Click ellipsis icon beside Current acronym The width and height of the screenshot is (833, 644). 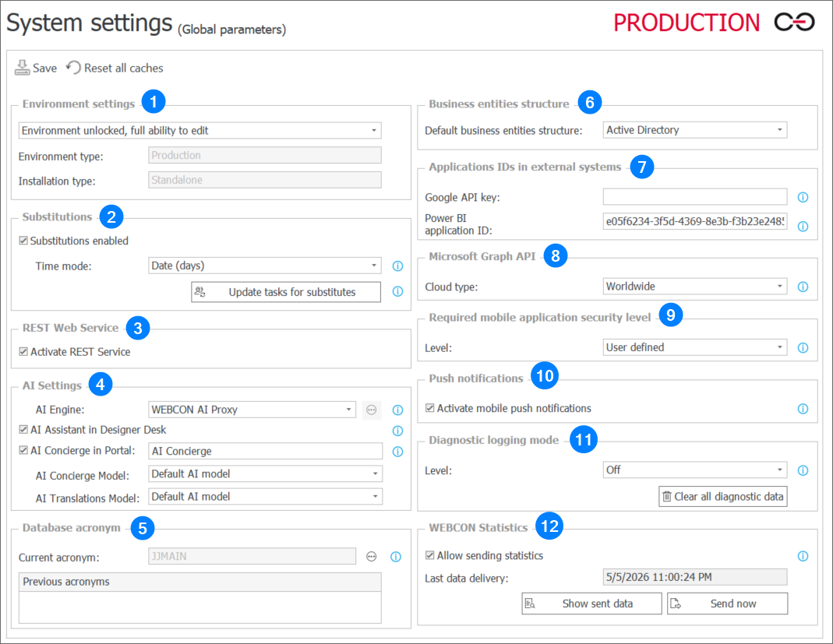pyautogui.click(x=372, y=557)
